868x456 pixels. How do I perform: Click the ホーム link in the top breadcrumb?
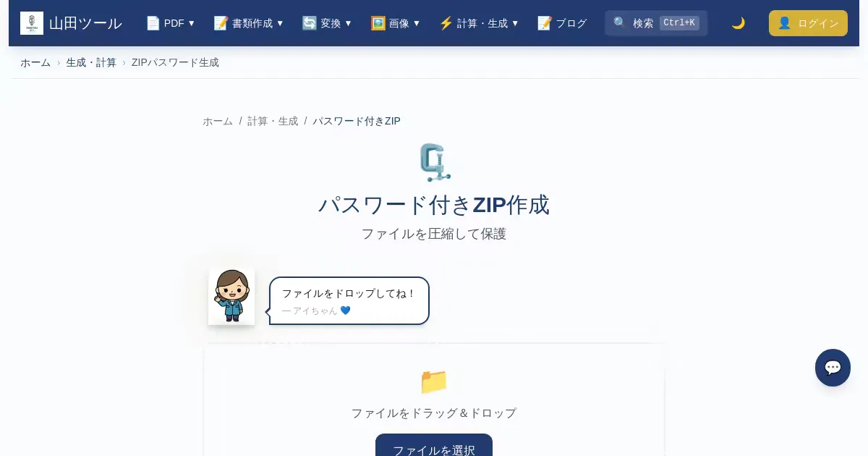[35, 62]
